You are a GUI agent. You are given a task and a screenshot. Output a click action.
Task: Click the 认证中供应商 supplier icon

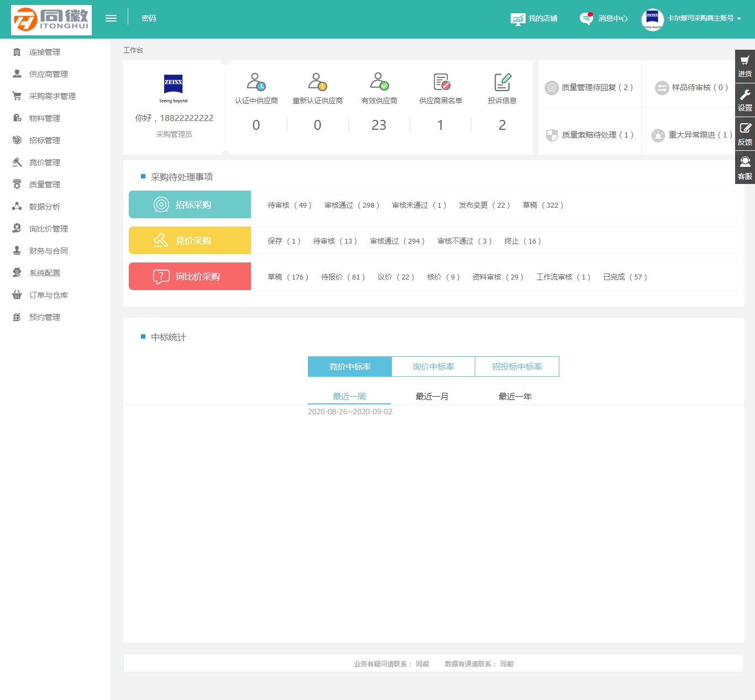point(256,82)
